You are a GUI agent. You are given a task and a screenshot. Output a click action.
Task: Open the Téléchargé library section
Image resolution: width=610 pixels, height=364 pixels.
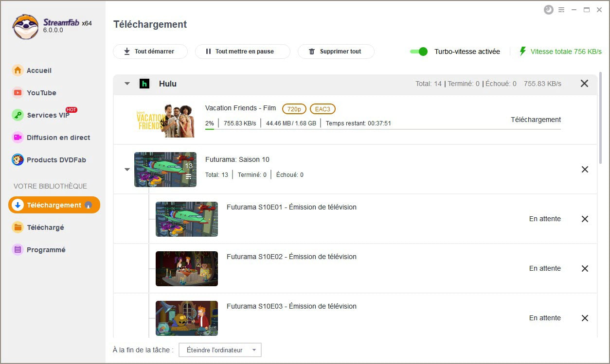click(x=45, y=227)
